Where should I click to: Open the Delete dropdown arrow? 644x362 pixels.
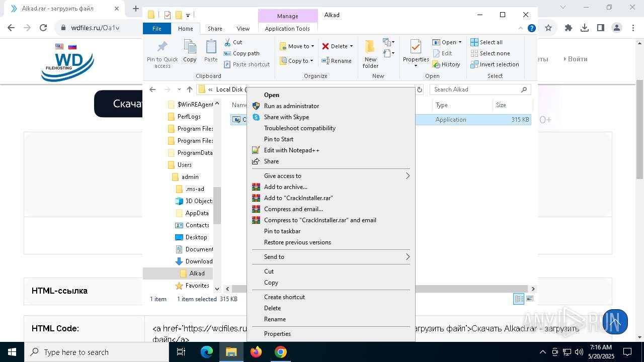coord(351,46)
